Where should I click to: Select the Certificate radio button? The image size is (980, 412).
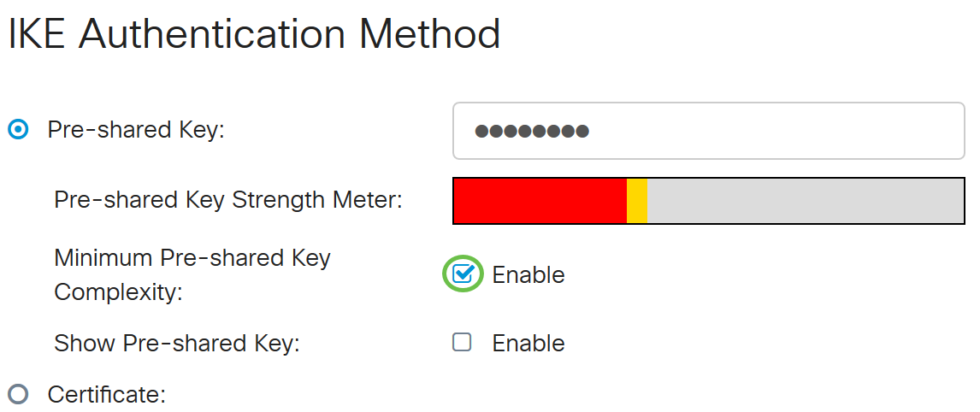tap(18, 394)
